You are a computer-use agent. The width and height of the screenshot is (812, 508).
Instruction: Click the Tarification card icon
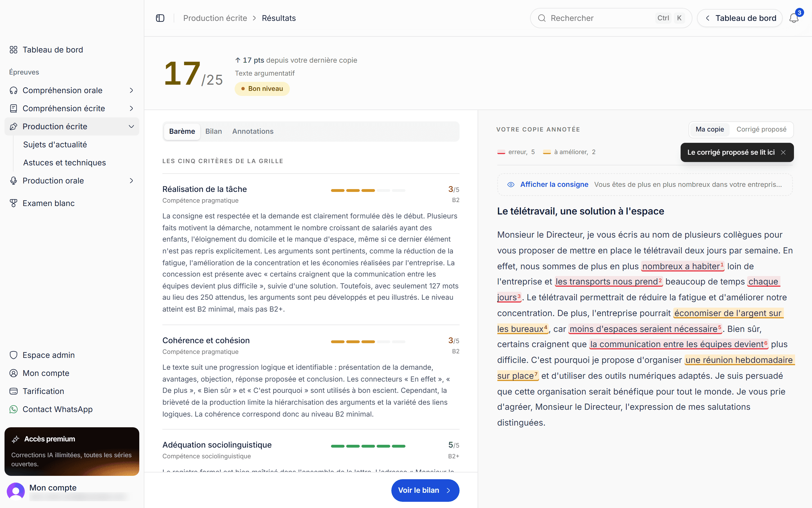pos(14,391)
